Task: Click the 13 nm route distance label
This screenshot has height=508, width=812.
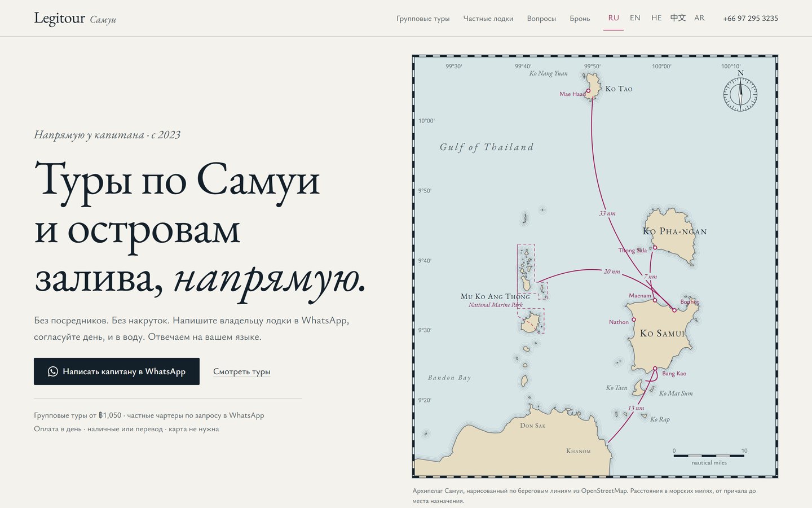Action: [636, 408]
